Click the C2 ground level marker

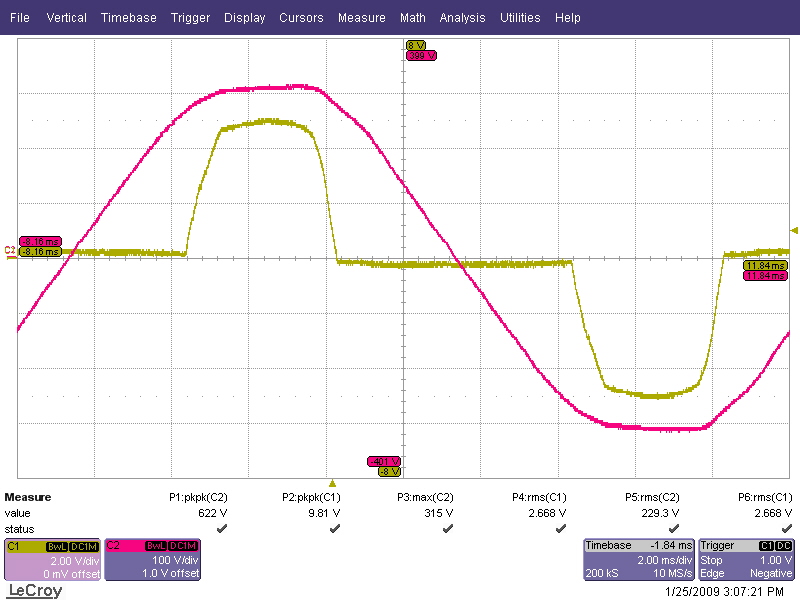[x=10, y=250]
